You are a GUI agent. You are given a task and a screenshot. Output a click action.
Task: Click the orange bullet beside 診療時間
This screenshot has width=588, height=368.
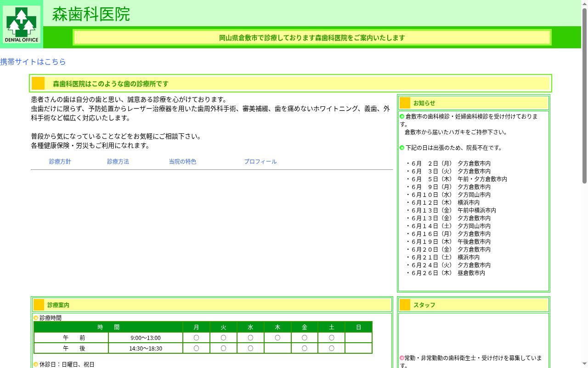36,318
